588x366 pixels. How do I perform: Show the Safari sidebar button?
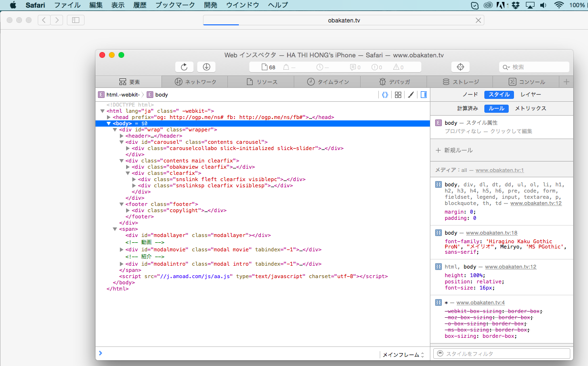pyautogui.click(x=75, y=20)
